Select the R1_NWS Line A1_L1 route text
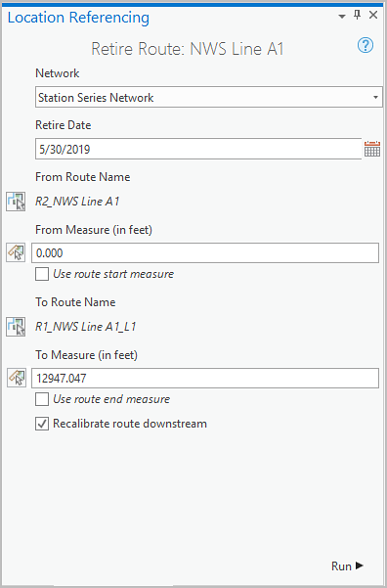 click(x=85, y=327)
